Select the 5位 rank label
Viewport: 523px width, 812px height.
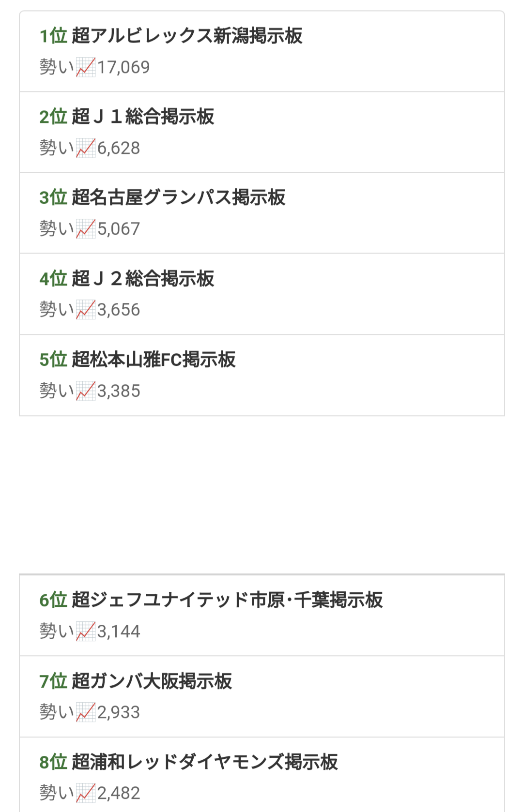[53, 360]
